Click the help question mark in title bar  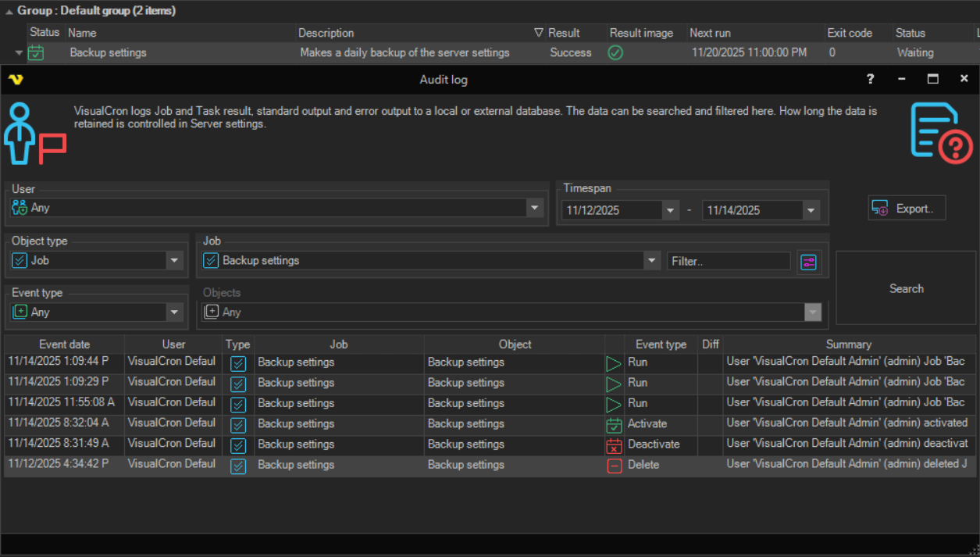[x=870, y=79]
